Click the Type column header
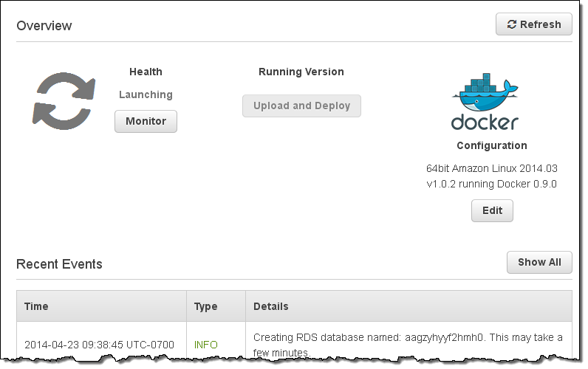Image resolution: width=588 pixels, height=369 pixels. pos(216,306)
